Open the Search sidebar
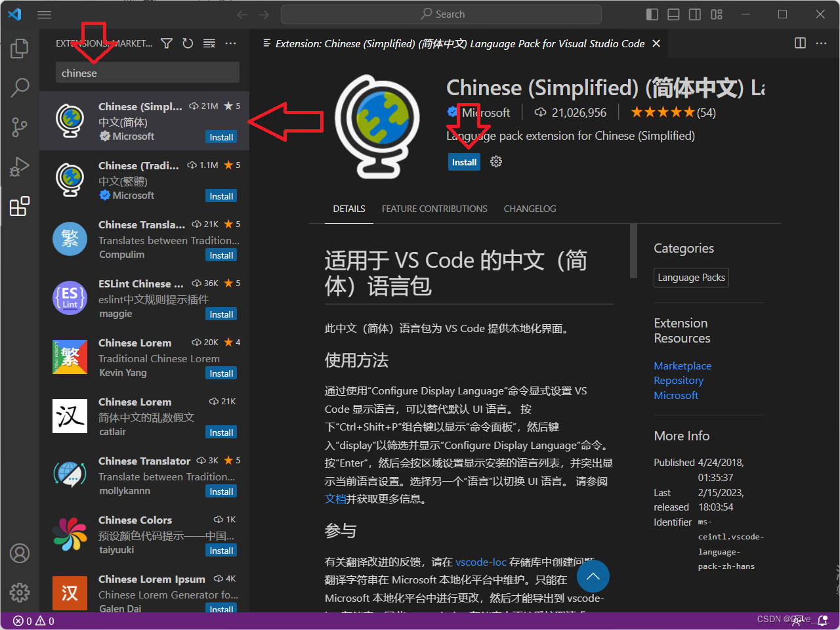 pyautogui.click(x=20, y=87)
